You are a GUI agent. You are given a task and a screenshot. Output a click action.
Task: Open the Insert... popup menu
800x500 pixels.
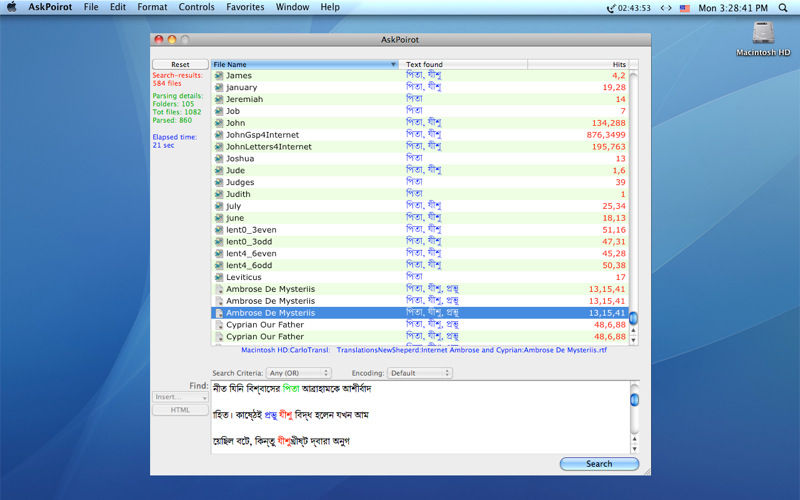click(180, 397)
